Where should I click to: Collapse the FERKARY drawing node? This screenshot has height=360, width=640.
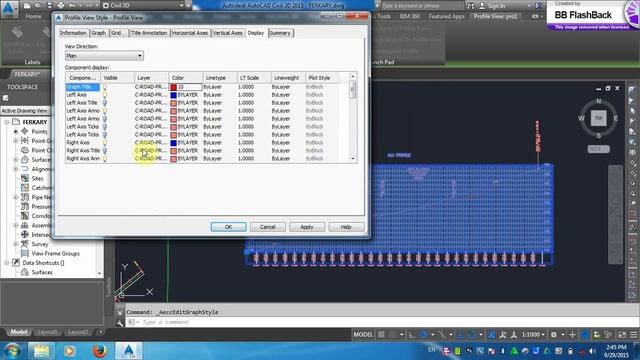[x=7, y=122]
